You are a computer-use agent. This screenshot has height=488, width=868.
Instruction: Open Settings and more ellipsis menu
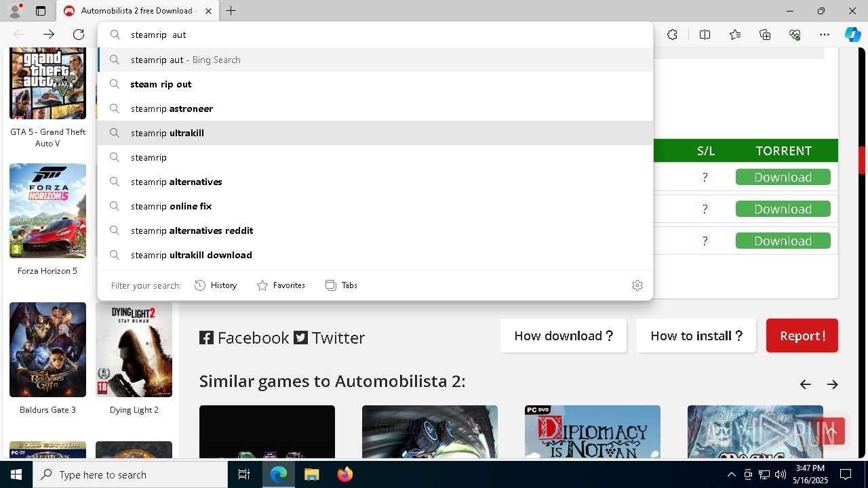825,35
